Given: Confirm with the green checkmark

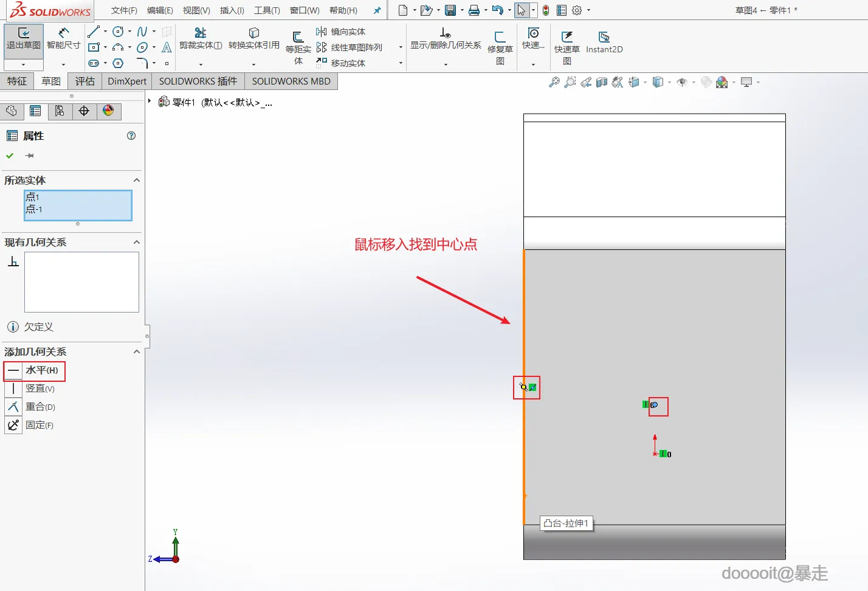Looking at the screenshot, I should (10, 156).
